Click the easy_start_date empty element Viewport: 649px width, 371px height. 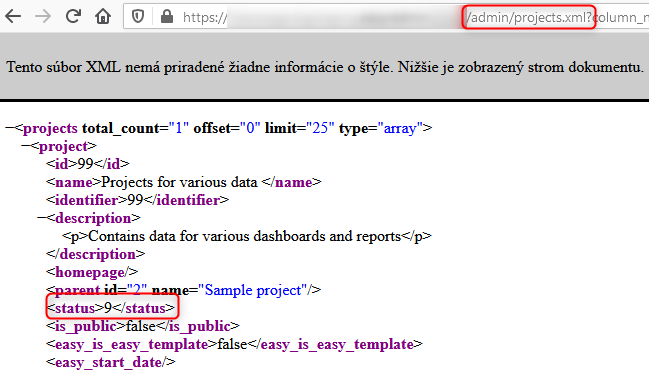[111, 362]
